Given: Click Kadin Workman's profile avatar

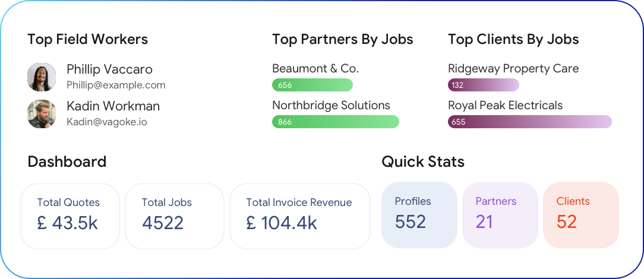Looking at the screenshot, I should point(42,114).
